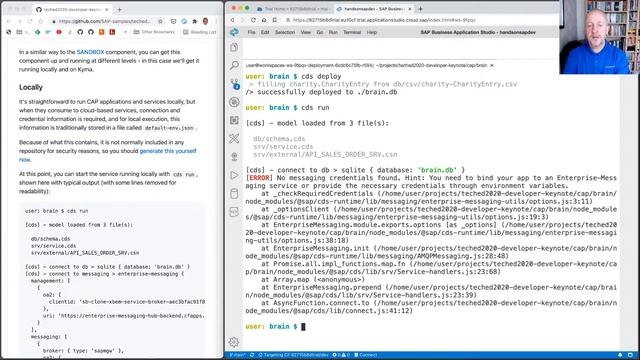Viewport: 640px width, 360px height.
Task: Open the red YouTube bookmark icon
Action: 59,32
